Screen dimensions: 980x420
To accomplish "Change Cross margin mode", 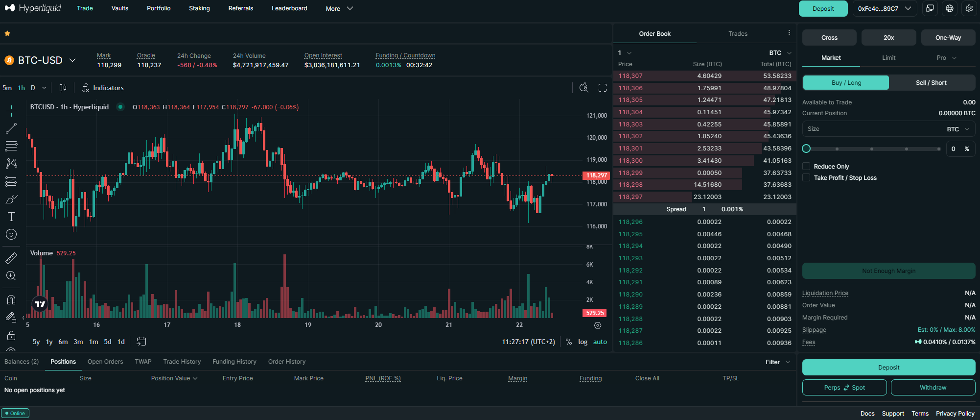I will coord(829,37).
